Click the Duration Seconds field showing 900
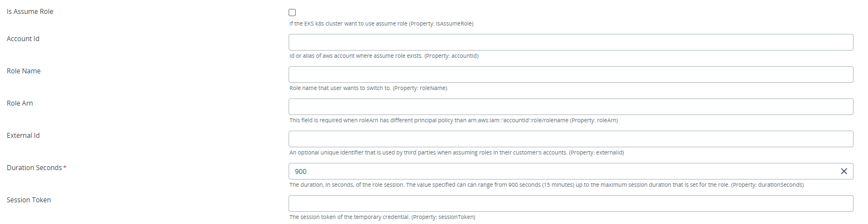Image resolution: width=868 pixels, height=224 pixels. pyautogui.click(x=561, y=171)
